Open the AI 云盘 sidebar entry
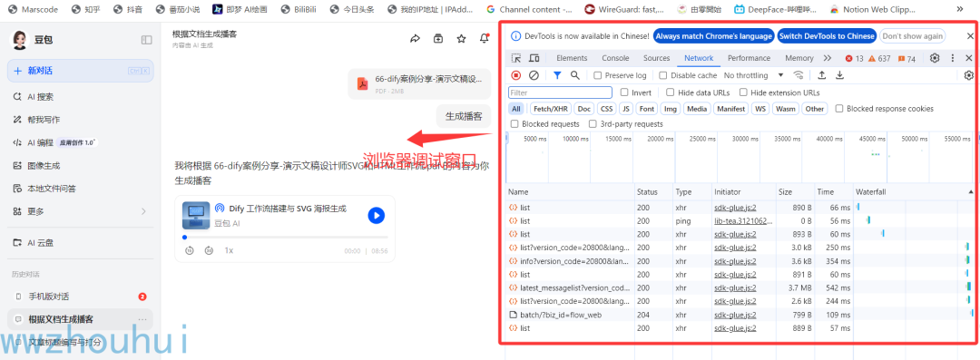Viewport: 980px width, 360px height. (80, 242)
